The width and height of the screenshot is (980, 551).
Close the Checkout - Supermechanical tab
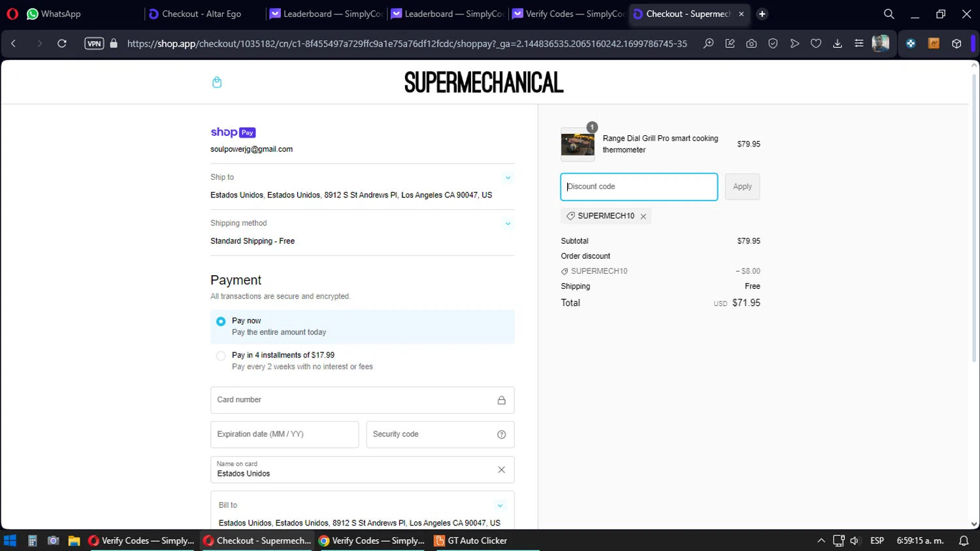point(741,14)
